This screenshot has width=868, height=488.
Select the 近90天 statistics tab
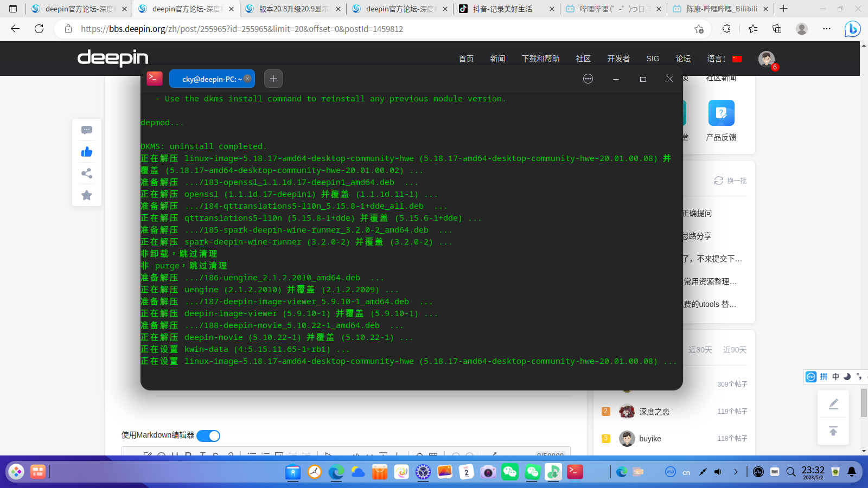[x=734, y=350]
